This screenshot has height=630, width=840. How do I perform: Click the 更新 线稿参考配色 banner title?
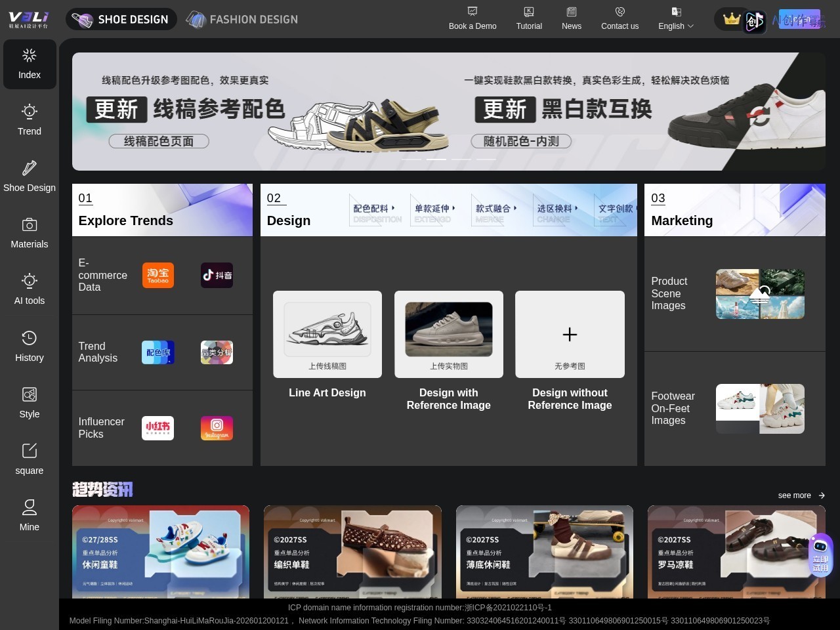click(186, 109)
